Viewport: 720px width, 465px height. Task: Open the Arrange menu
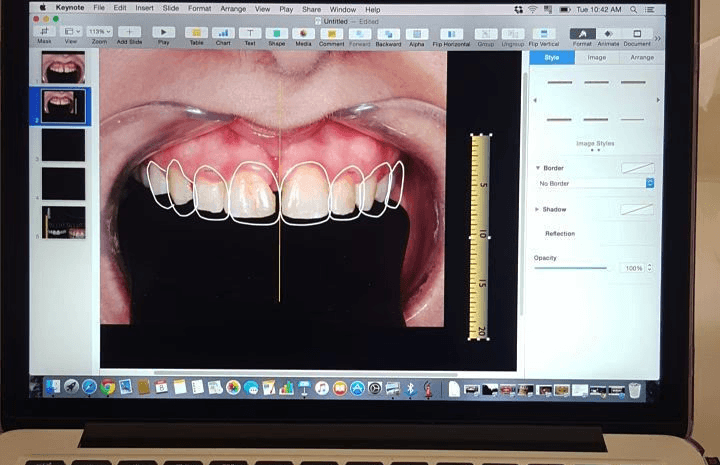[233, 9]
